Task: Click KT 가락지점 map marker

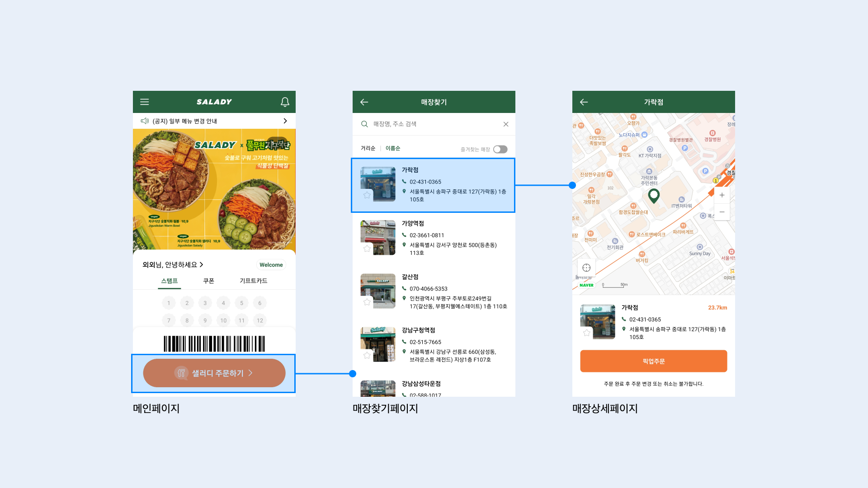Action: [x=650, y=149]
